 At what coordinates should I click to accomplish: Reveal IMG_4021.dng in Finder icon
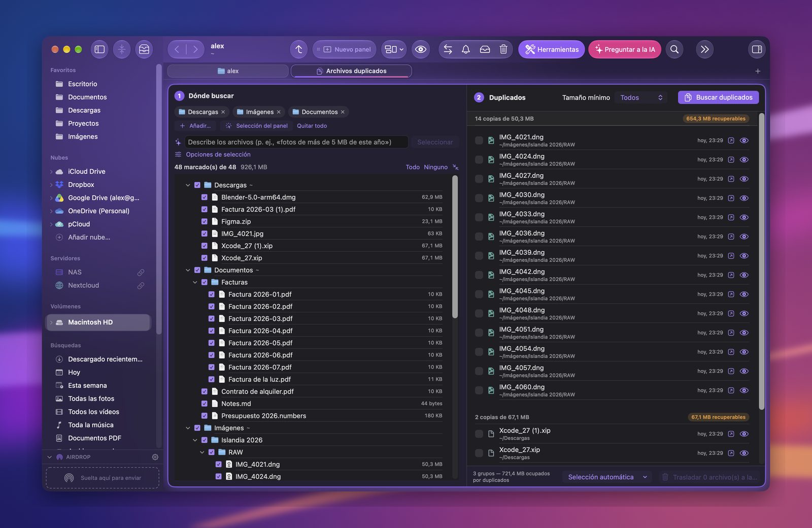[731, 141]
